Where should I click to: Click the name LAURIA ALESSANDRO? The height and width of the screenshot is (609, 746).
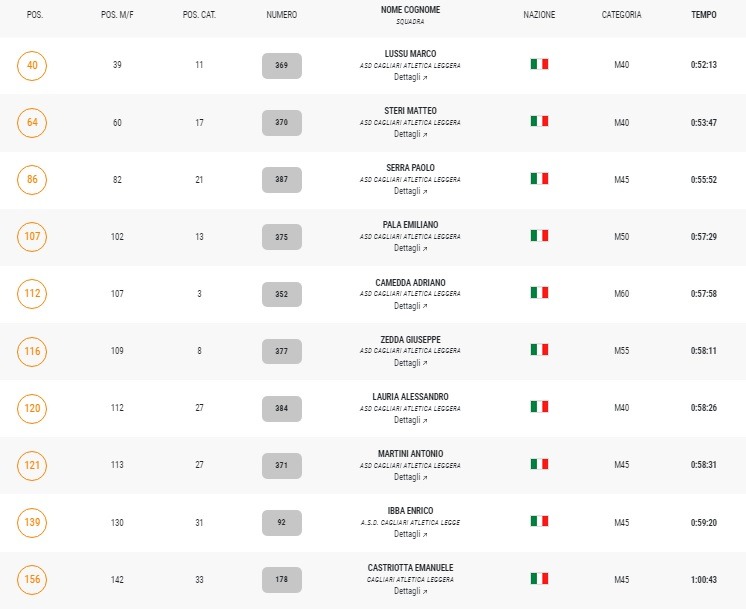pyautogui.click(x=410, y=397)
